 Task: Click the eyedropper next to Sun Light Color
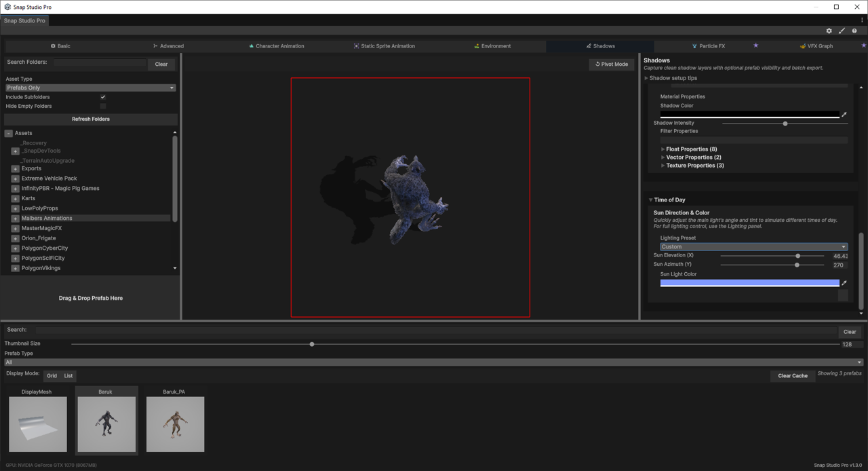(844, 283)
